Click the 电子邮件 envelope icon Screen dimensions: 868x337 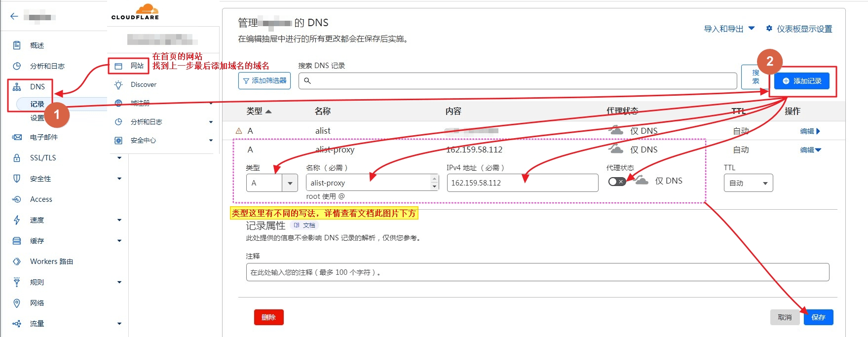17,137
